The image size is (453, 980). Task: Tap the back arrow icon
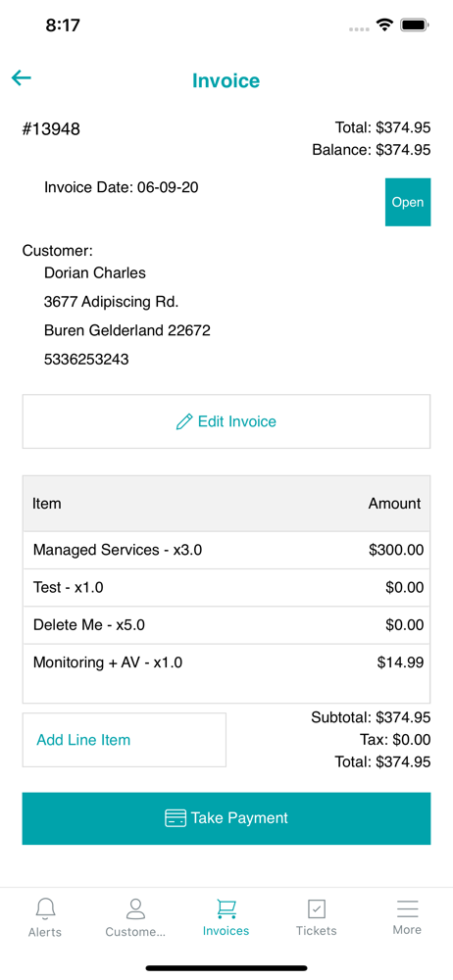(x=22, y=78)
